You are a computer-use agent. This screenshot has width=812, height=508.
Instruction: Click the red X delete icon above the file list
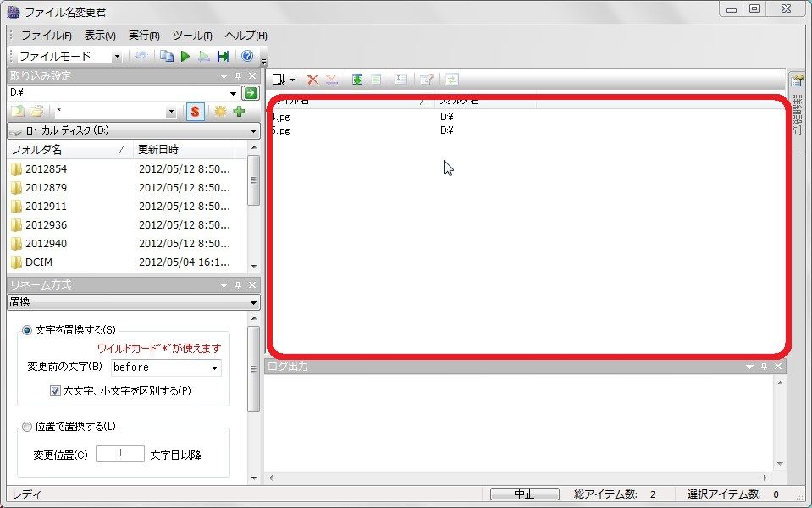click(312, 79)
